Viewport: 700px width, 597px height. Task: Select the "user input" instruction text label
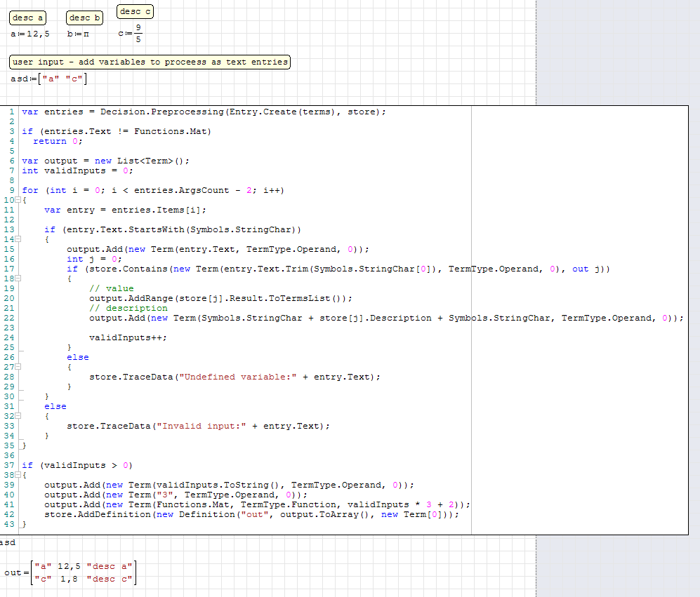click(x=150, y=62)
